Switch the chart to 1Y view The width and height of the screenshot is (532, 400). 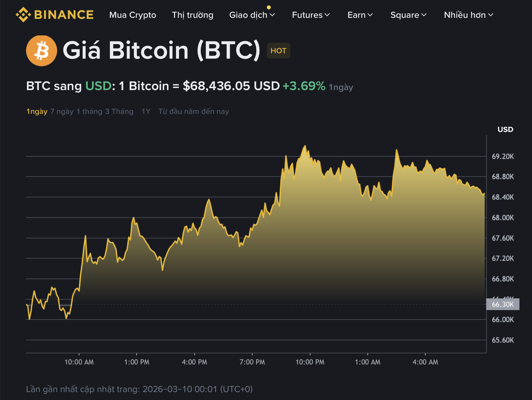[x=146, y=111]
